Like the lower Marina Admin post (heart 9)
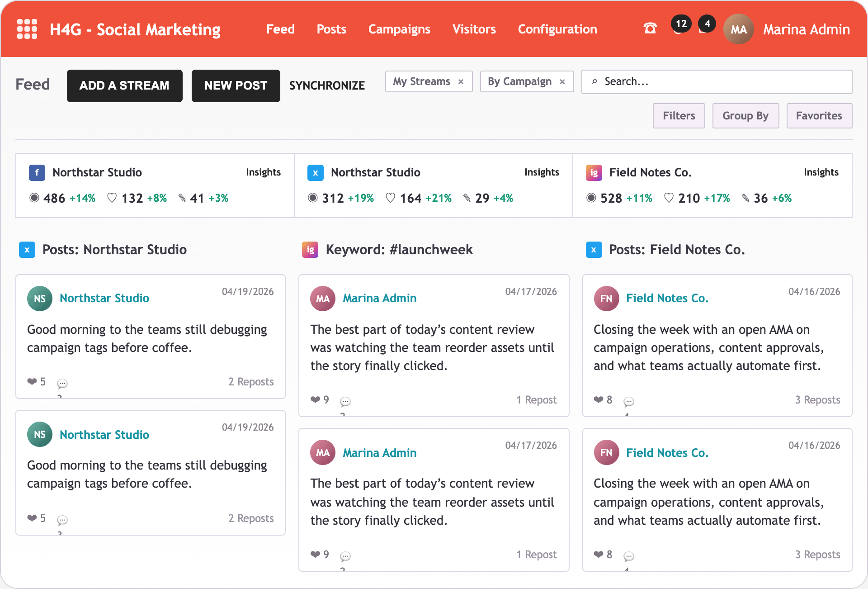The width and height of the screenshot is (868, 589). tap(316, 554)
